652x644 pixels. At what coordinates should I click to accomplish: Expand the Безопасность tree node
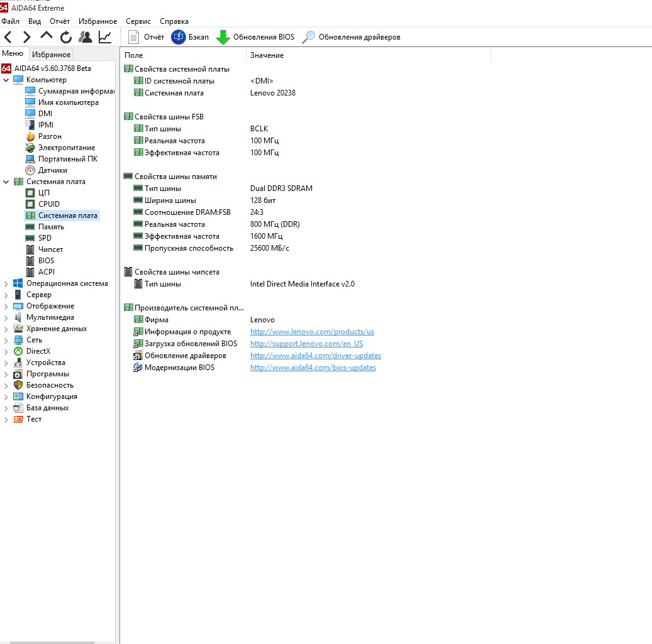coord(6,386)
